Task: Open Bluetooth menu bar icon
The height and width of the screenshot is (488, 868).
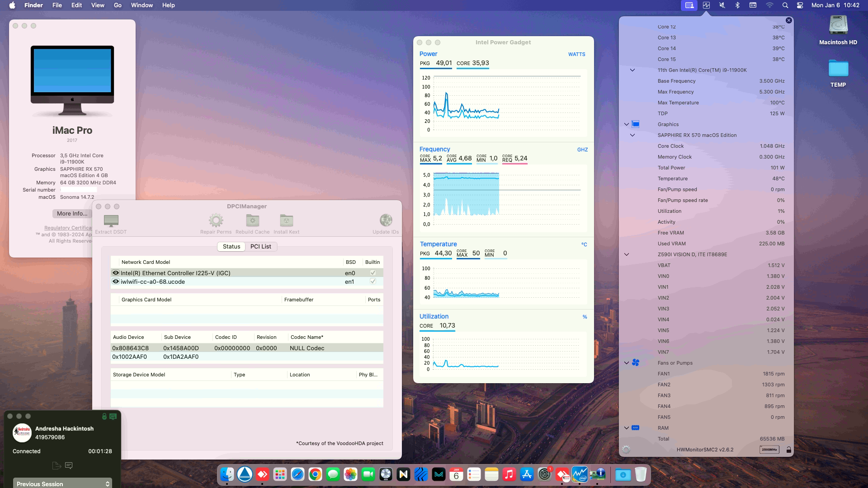Action: [737, 5]
